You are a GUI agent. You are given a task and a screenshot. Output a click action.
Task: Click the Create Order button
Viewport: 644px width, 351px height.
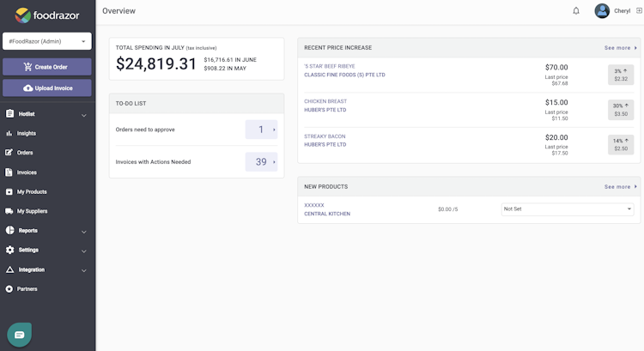[x=47, y=67]
